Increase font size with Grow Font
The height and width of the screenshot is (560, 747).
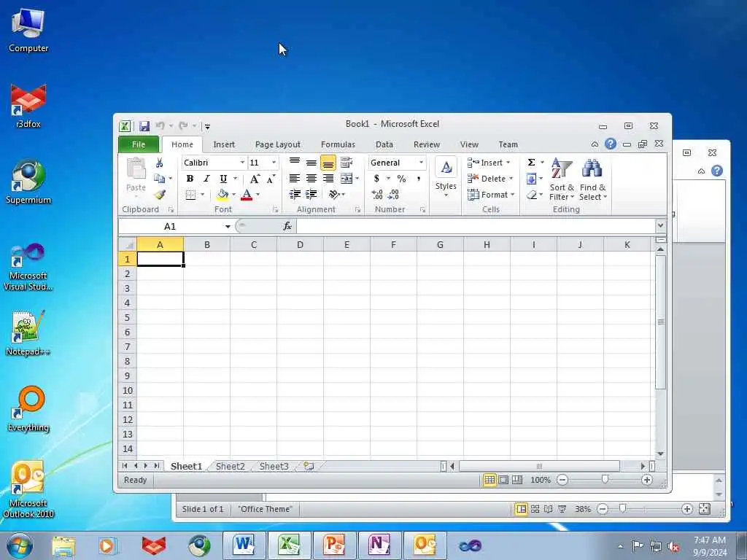(x=255, y=179)
